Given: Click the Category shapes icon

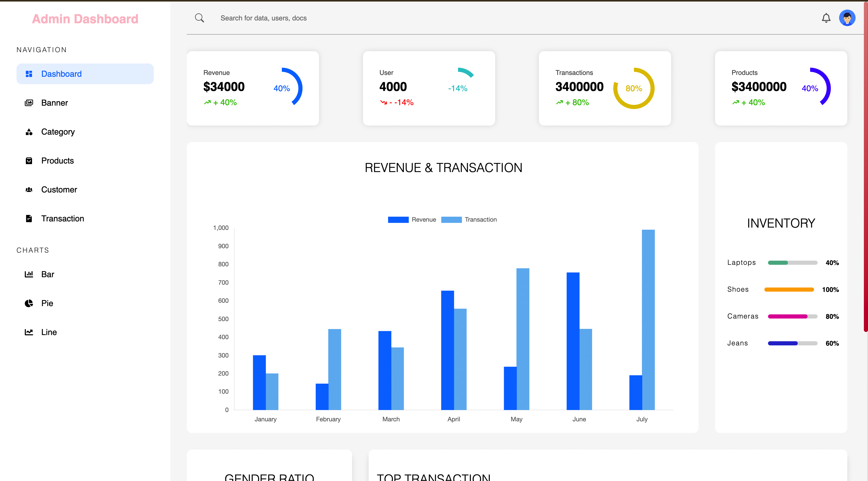Looking at the screenshot, I should click(29, 132).
